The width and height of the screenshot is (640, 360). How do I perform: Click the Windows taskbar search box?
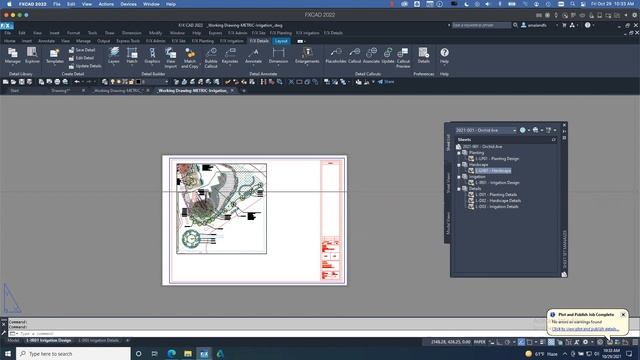click(73, 353)
